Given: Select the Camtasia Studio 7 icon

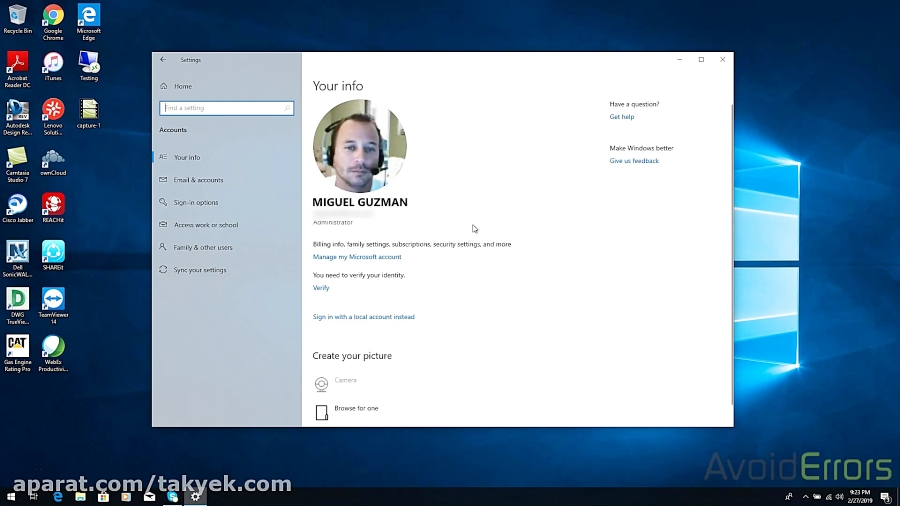Looking at the screenshot, I should [x=17, y=165].
